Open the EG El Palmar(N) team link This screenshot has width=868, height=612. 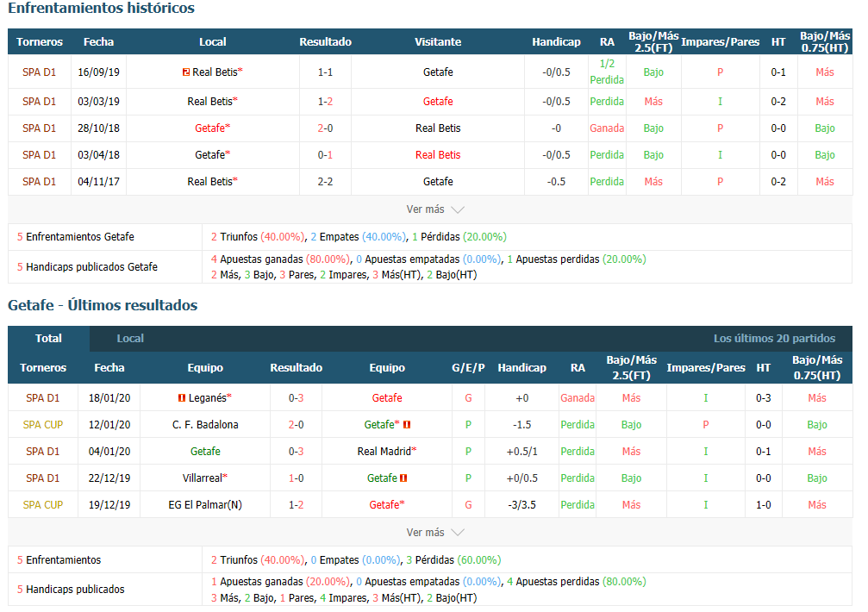point(205,504)
